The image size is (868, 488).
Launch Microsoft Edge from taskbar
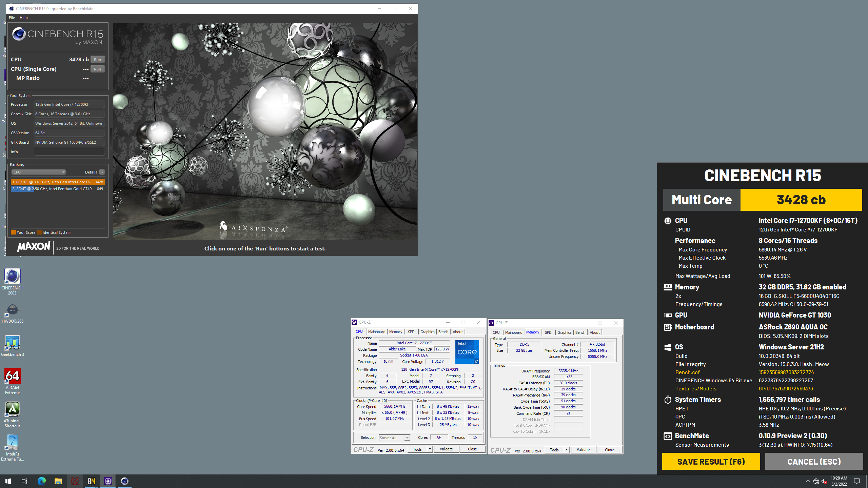point(41,481)
